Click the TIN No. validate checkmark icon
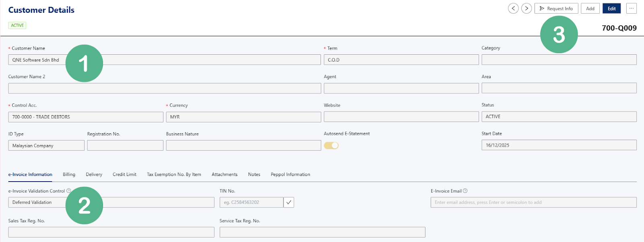The image size is (644, 242). [289, 202]
